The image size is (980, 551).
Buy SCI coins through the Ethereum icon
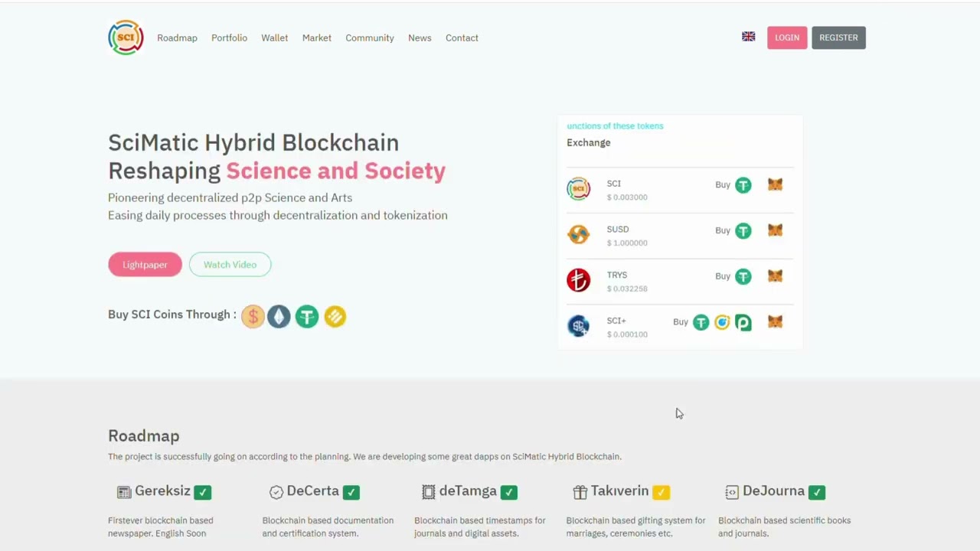coord(279,316)
